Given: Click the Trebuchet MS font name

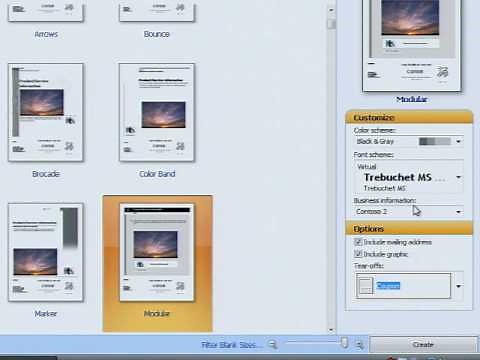Looking at the screenshot, I should [398, 177].
